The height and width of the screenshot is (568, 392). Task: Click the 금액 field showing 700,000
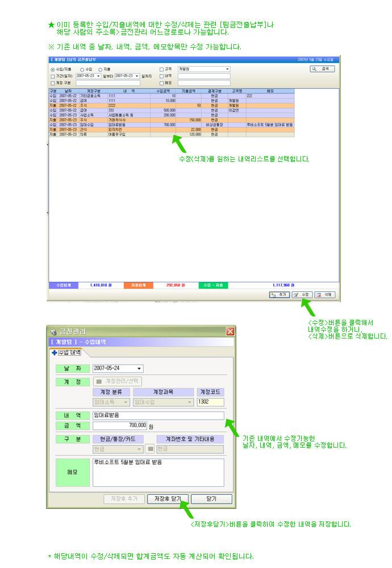click(x=119, y=425)
